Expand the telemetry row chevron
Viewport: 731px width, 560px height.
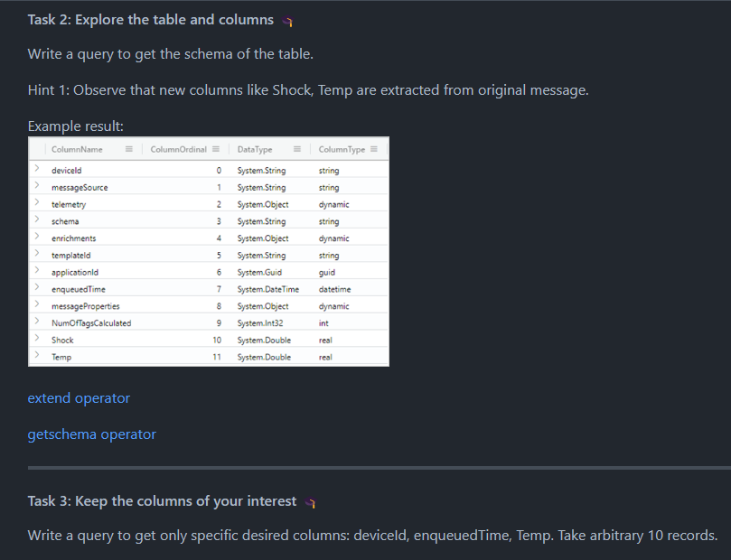click(38, 204)
